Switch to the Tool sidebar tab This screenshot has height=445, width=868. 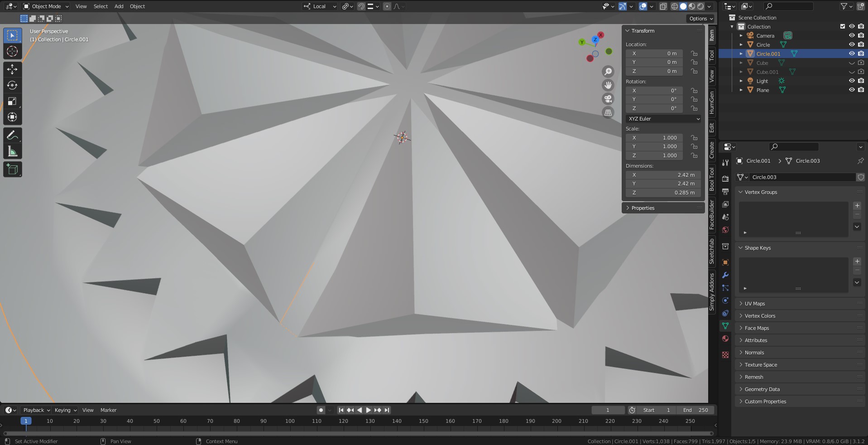[712, 55]
